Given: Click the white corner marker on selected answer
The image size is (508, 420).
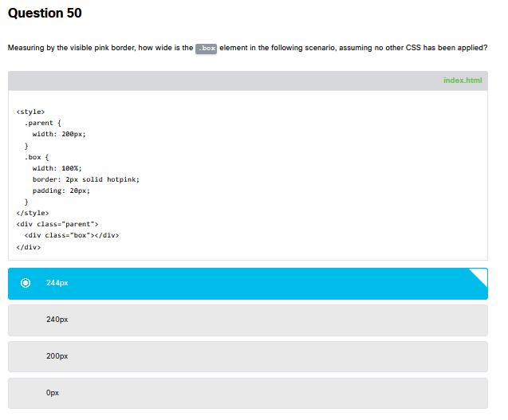Looking at the screenshot, I should pyautogui.click(x=480, y=276).
